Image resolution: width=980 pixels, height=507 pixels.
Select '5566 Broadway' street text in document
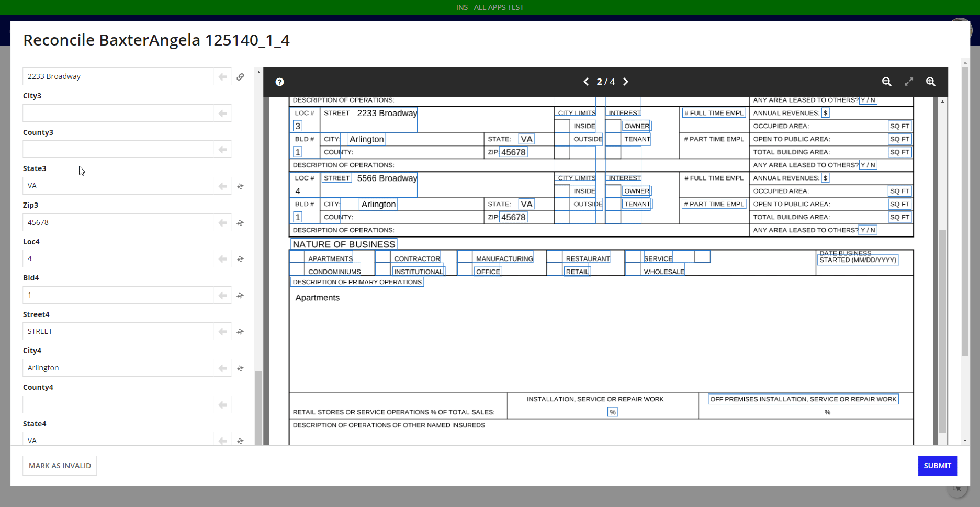pos(387,178)
